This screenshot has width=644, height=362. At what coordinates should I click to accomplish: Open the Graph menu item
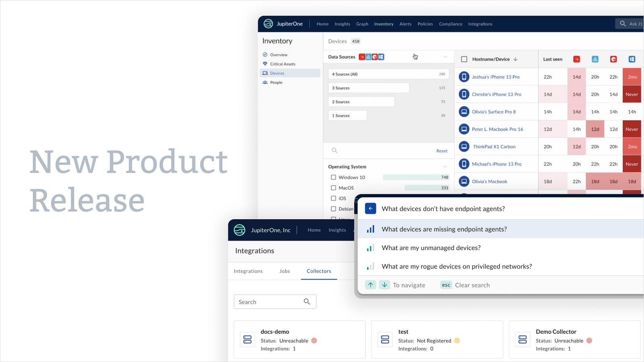(x=362, y=24)
